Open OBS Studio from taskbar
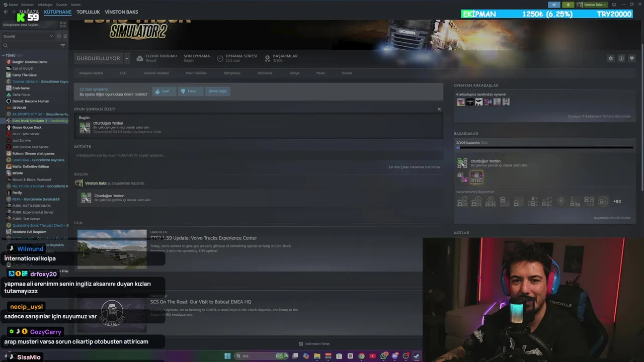 (406, 356)
